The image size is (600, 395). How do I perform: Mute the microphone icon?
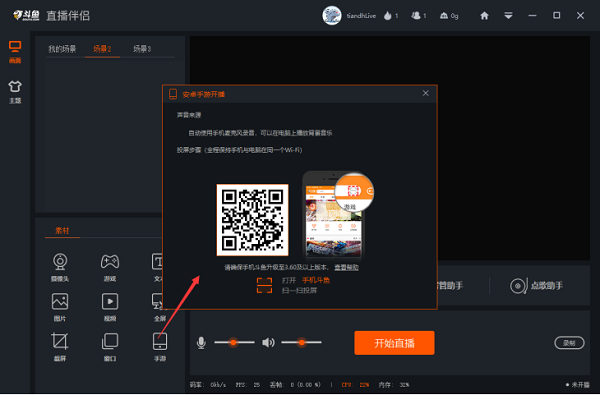pos(201,343)
